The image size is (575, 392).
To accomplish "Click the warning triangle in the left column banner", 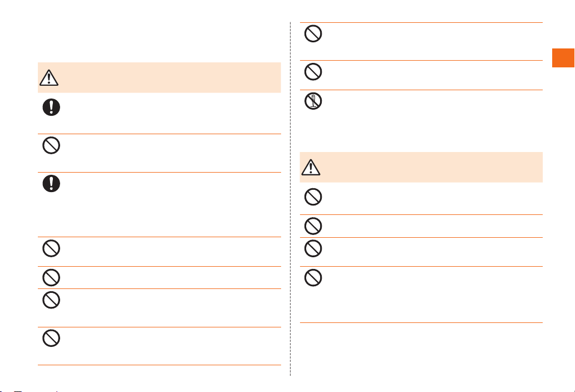I will pyautogui.click(x=49, y=78).
